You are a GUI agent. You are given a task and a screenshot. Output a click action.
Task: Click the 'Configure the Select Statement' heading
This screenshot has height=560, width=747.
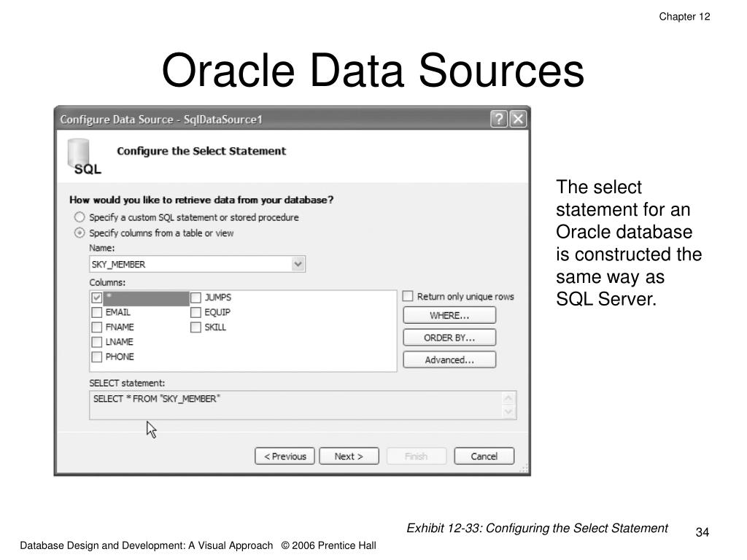tap(201, 151)
